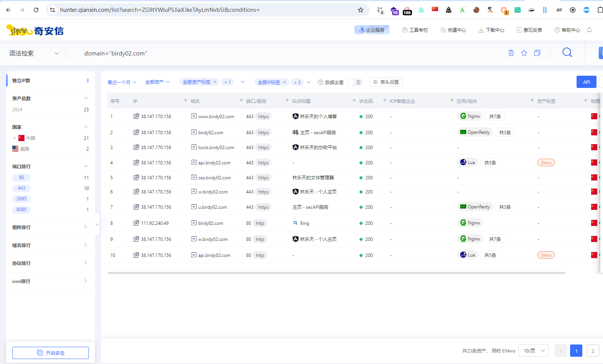Open the 最近一个月 time range dropdown
The width and height of the screenshot is (603, 364).
[x=122, y=82]
